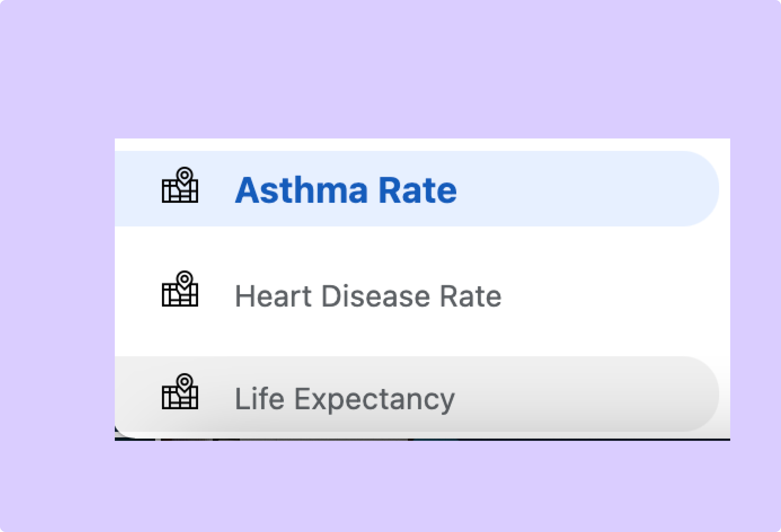Click the Heart Disease Rate text label
The height and width of the screenshot is (532, 781).
pos(368,296)
